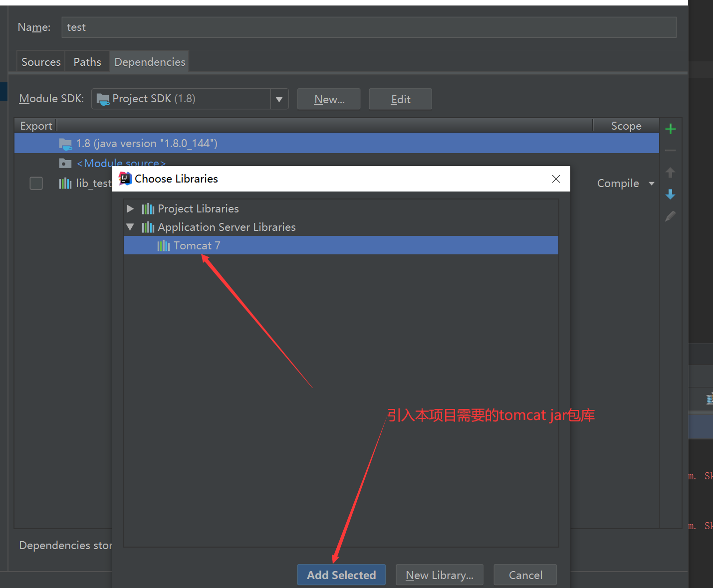Click the Scope column header
The image size is (713, 588).
pos(626,126)
